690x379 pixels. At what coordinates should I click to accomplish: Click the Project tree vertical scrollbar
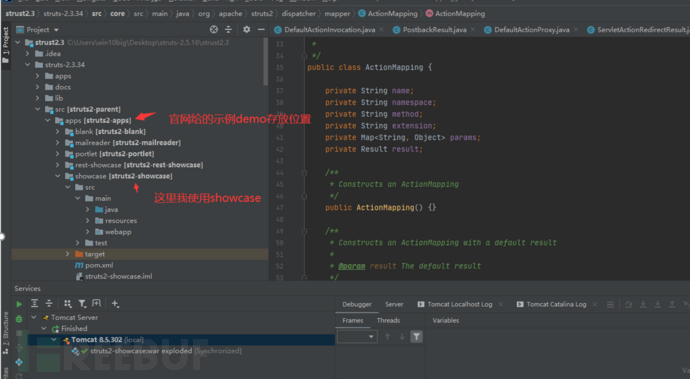265,62
